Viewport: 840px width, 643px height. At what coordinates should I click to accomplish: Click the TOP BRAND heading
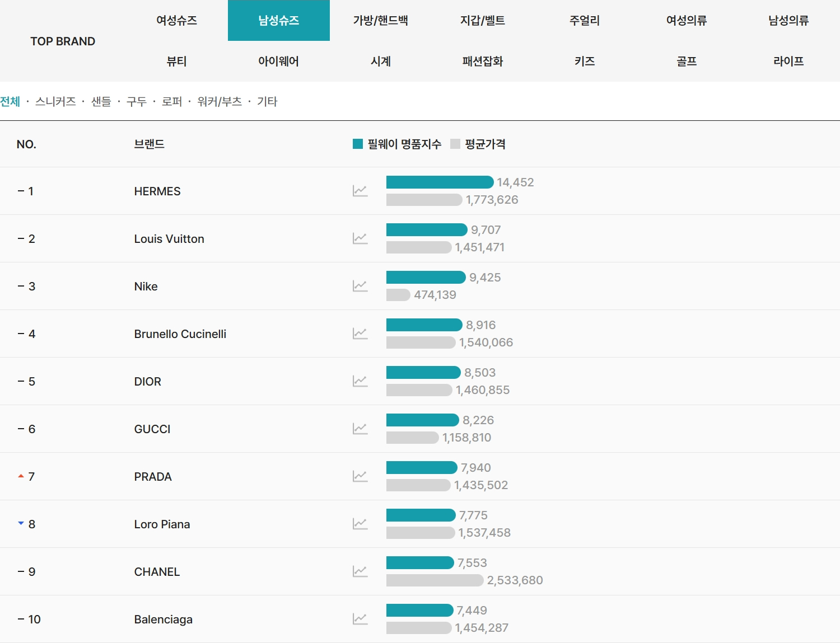[63, 41]
